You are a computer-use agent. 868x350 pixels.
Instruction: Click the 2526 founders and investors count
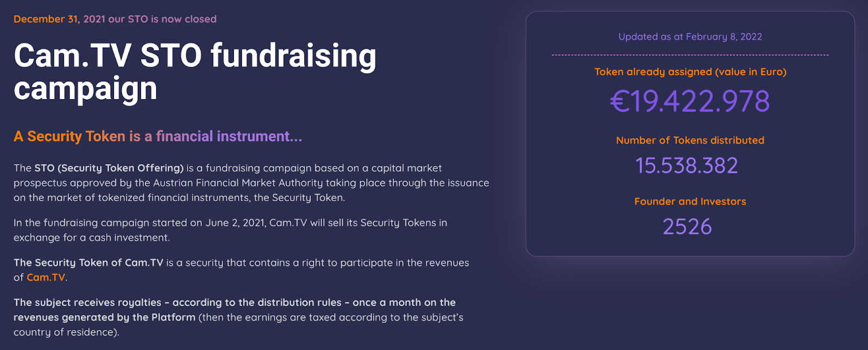coord(687,226)
